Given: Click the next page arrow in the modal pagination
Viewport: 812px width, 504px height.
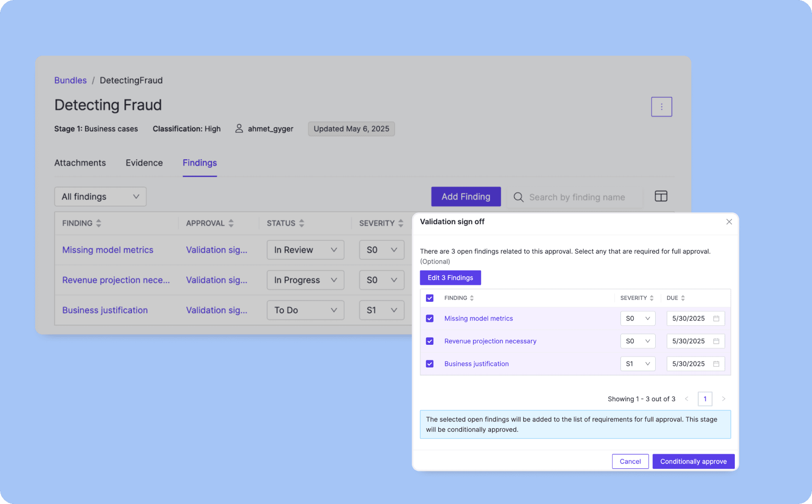Looking at the screenshot, I should pyautogui.click(x=723, y=399).
